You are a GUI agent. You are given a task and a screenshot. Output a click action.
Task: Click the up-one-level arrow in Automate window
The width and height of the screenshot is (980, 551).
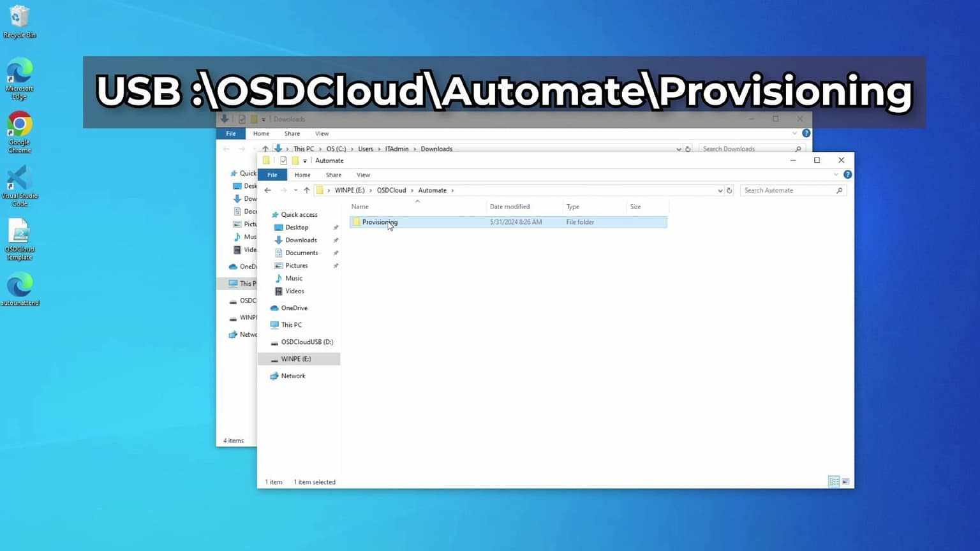point(306,190)
